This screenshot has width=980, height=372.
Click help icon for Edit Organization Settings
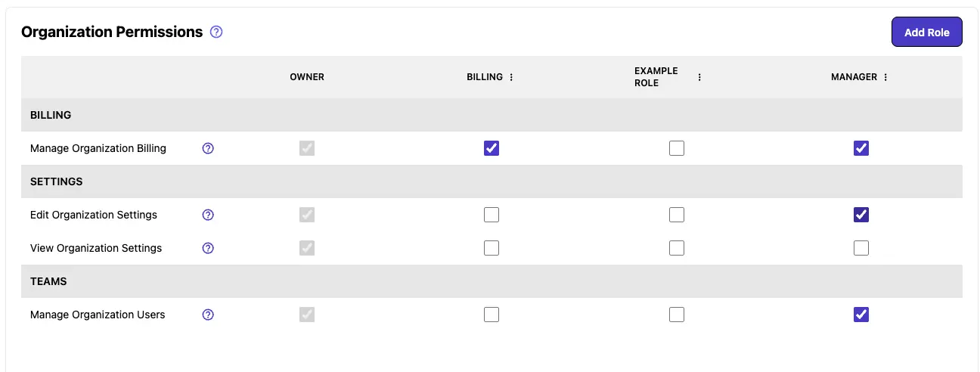tap(209, 215)
